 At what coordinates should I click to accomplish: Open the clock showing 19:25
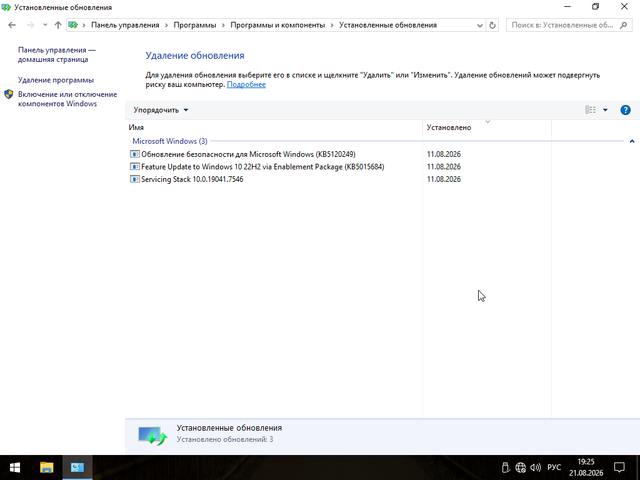pos(586,468)
